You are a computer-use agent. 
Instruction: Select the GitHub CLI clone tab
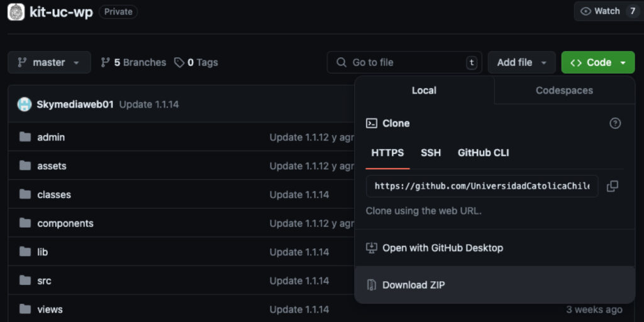483,153
